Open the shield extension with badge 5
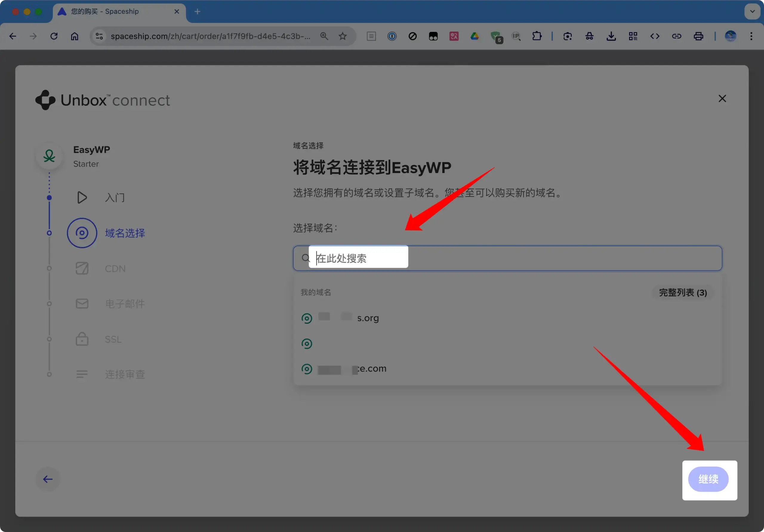The height and width of the screenshot is (532, 764). [x=496, y=37]
